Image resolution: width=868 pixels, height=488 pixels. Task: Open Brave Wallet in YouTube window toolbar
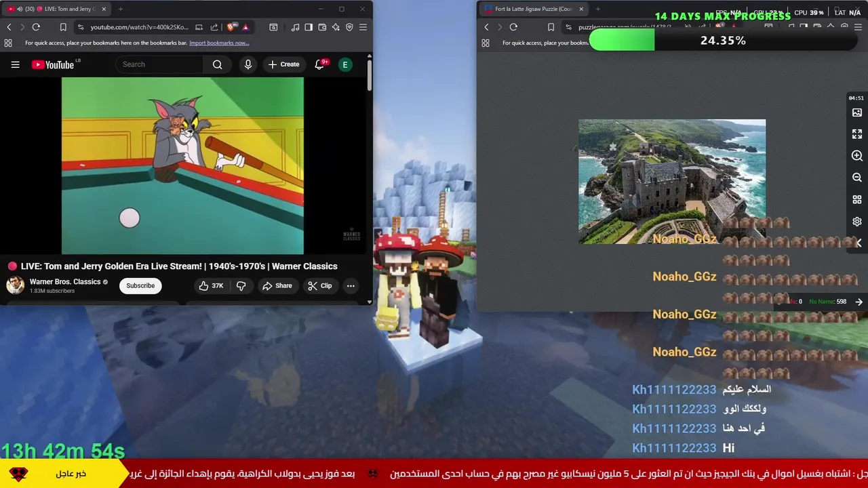322,27
